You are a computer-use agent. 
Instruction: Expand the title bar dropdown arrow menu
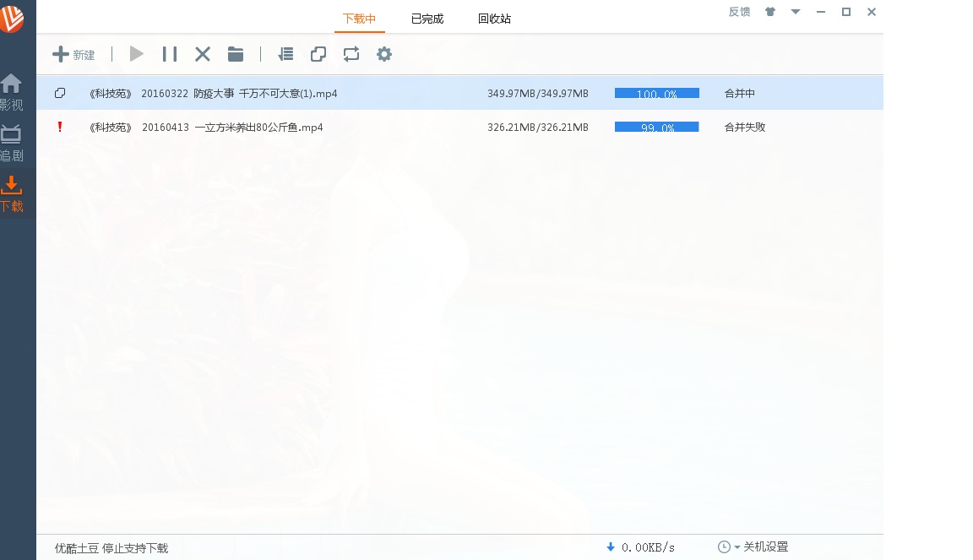[795, 12]
